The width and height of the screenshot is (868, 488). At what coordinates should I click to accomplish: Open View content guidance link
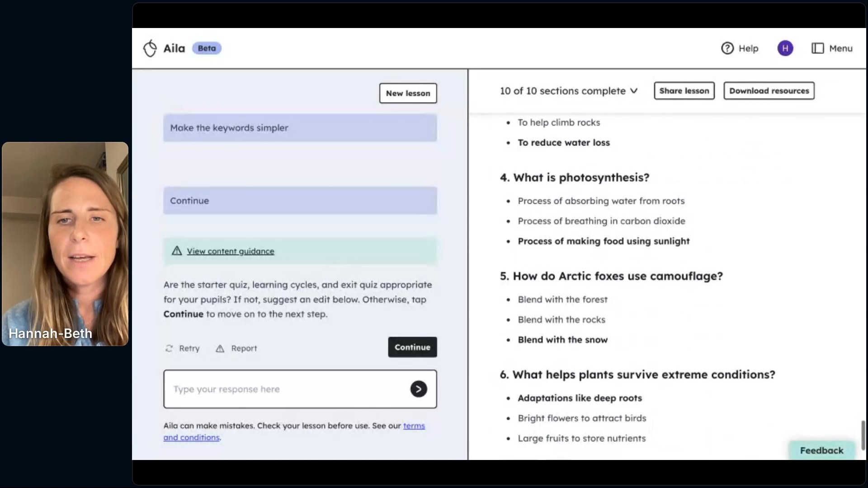coord(231,251)
